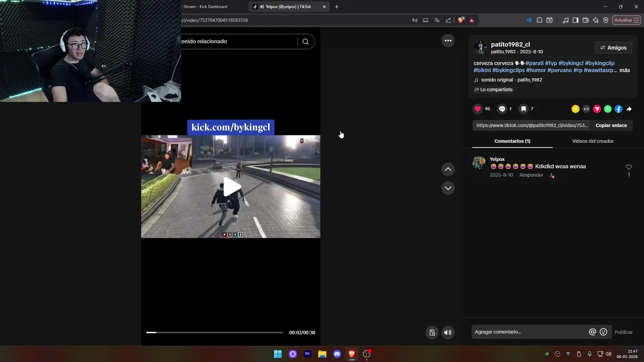Send to friends with the pink paper plane icon

point(597,109)
